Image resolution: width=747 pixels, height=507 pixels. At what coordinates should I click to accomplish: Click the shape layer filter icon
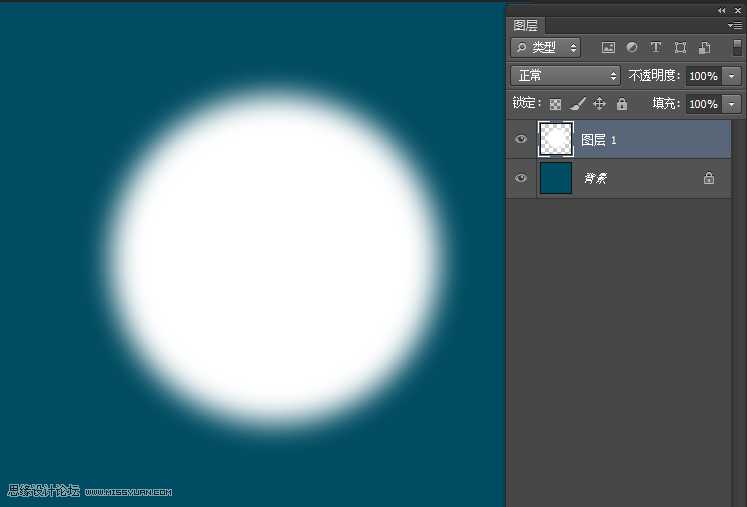[680, 47]
